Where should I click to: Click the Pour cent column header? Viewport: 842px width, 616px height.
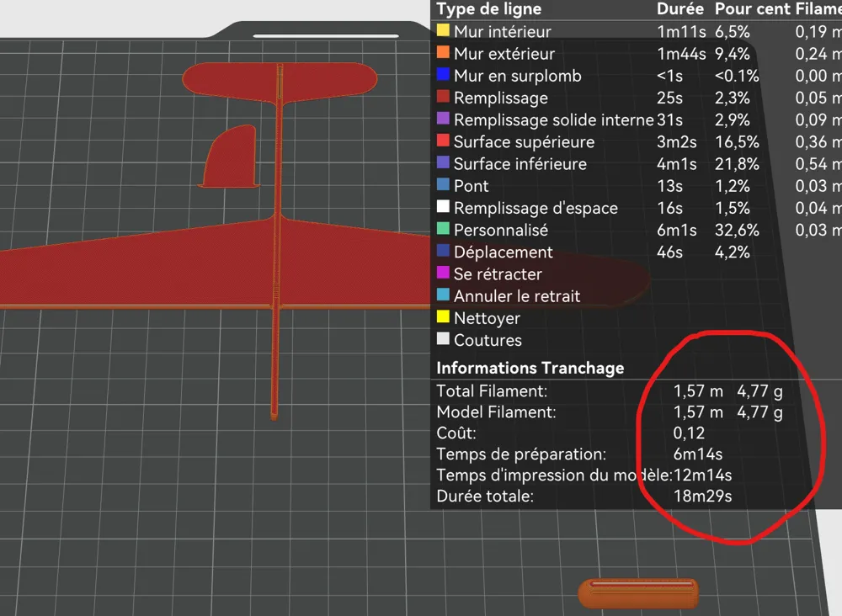[x=752, y=9]
